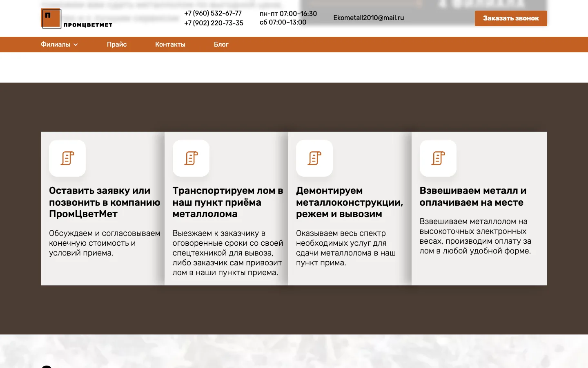Click the text 'Взвешиваем металлолом на высокоточных электронных весах'
Viewport: 588px width, 368px height.
[475, 236]
